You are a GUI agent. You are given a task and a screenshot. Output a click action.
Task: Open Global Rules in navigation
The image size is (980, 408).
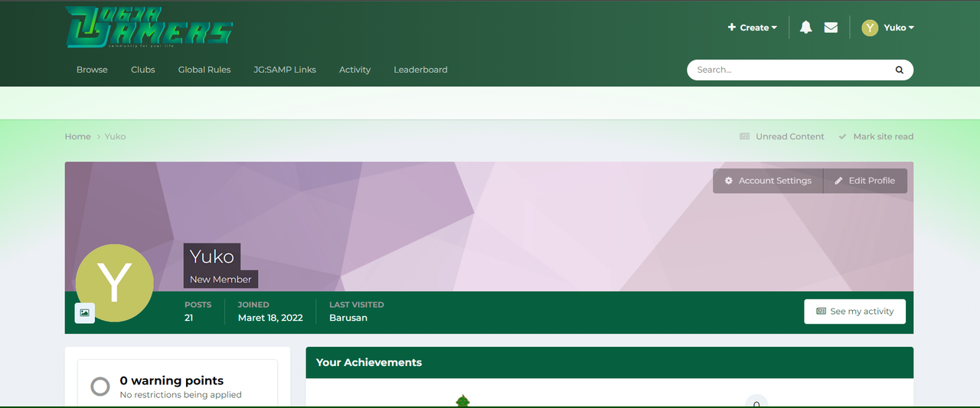[x=204, y=70]
